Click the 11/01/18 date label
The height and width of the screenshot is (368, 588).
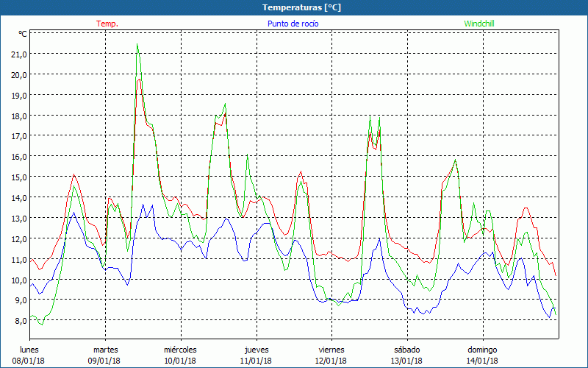[x=256, y=361]
